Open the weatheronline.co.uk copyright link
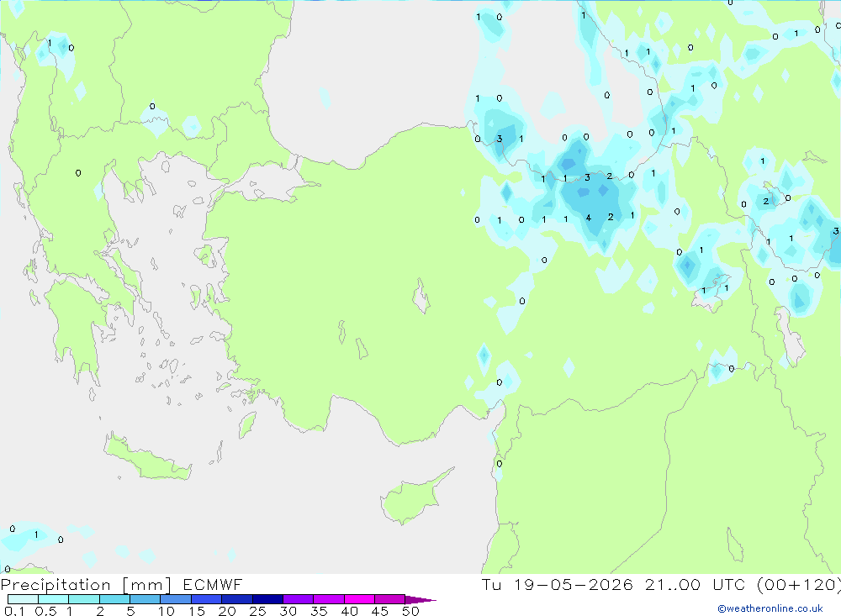 click(770, 608)
